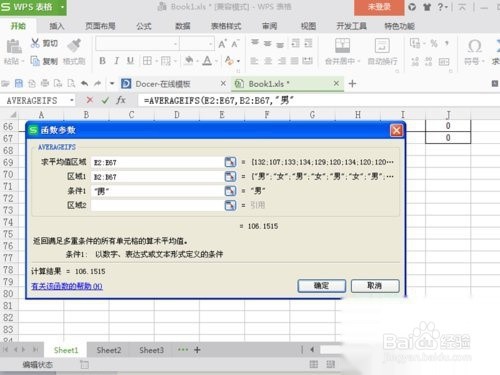Click the Merge and Center icon
Viewport: 500px width, 375px height.
(342, 45)
